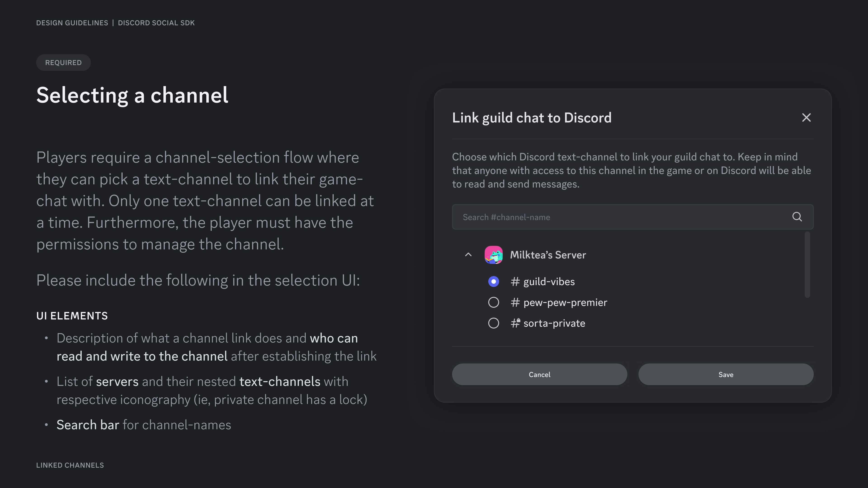
Task: Select the sorta-private radio button
Action: point(494,323)
